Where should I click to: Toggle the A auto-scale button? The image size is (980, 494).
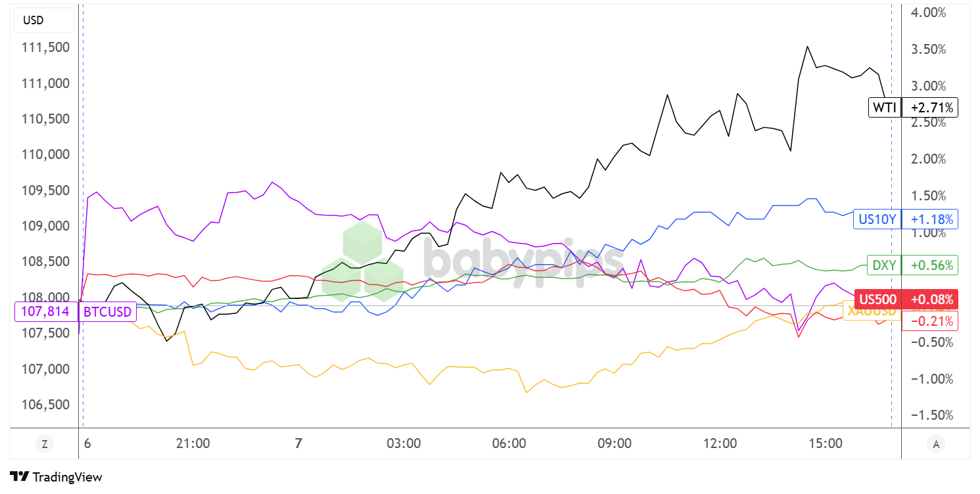936,444
